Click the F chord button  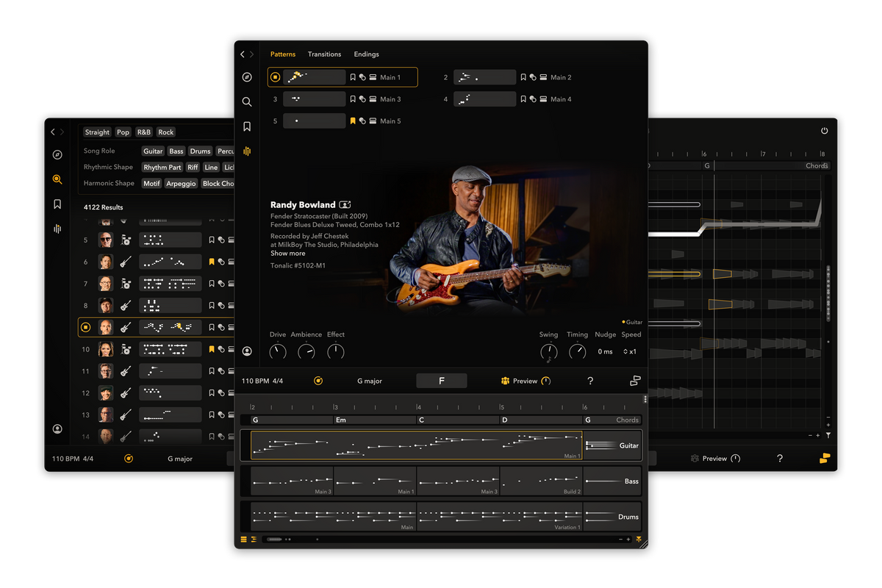click(442, 381)
